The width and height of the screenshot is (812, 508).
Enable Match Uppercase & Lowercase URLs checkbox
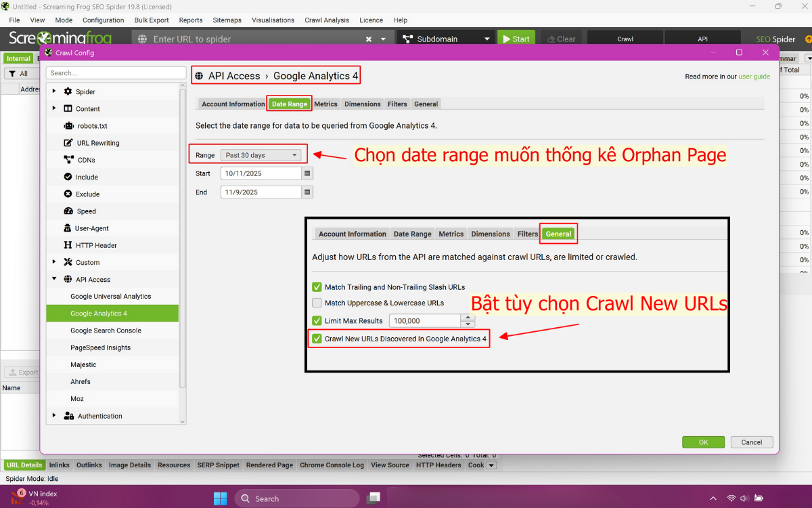click(317, 303)
